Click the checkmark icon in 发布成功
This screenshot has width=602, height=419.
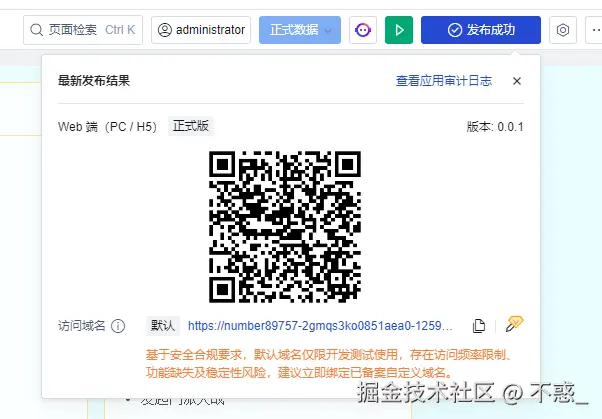click(x=455, y=30)
